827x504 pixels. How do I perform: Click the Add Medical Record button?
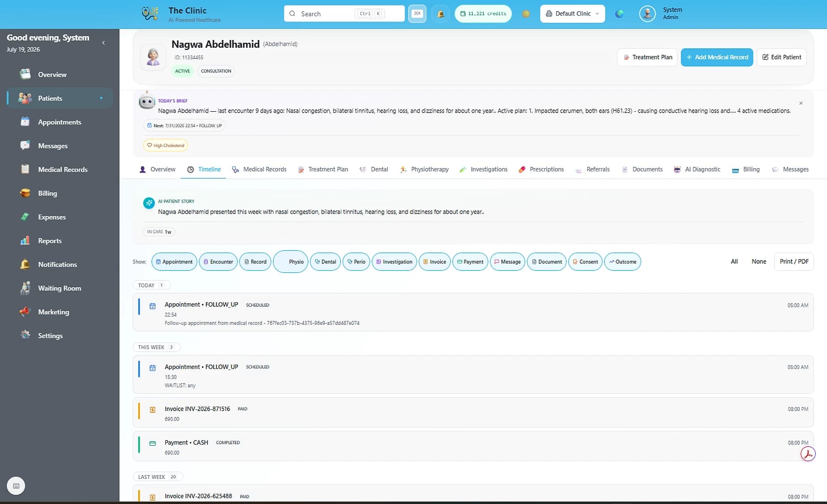717,57
